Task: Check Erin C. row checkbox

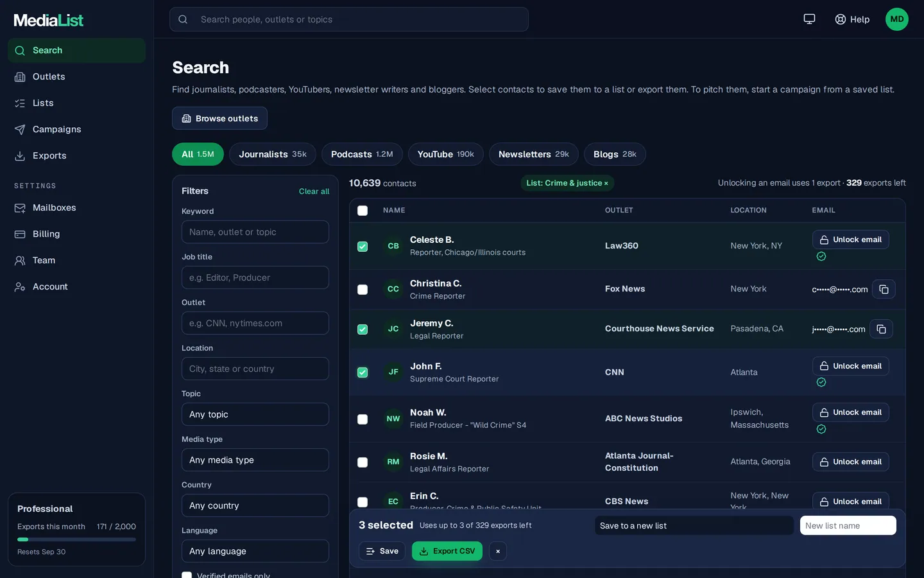Action: coord(363,502)
